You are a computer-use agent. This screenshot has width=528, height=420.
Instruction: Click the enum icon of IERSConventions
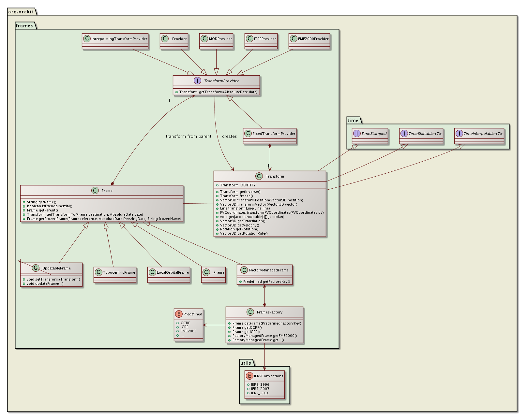click(249, 376)
